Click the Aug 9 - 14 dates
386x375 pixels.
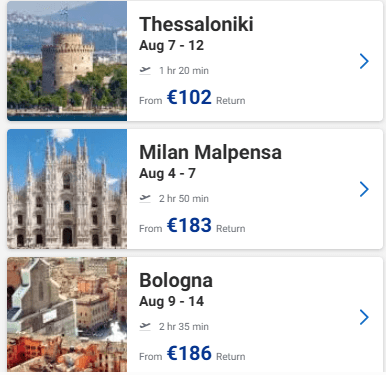pos(171,302)
